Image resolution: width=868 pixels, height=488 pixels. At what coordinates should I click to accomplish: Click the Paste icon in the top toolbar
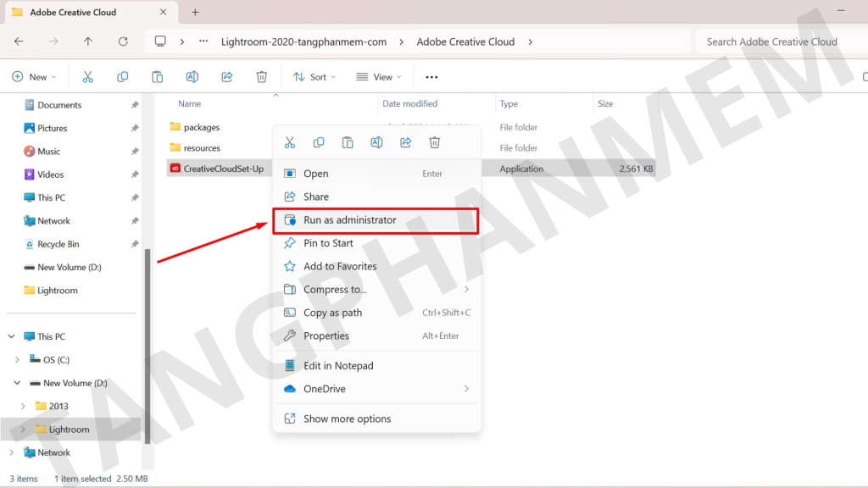(157, 77)
